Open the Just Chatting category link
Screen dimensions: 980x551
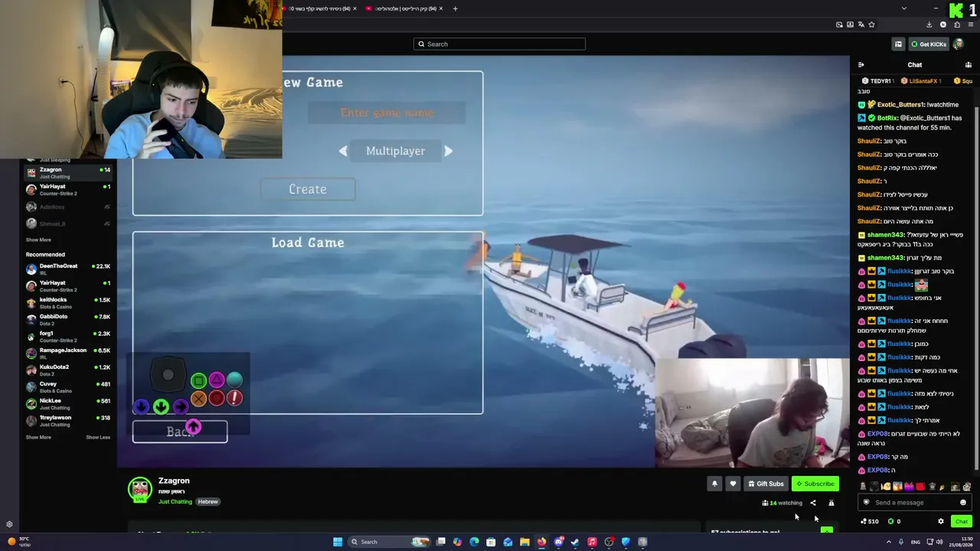tap(175, 502)
